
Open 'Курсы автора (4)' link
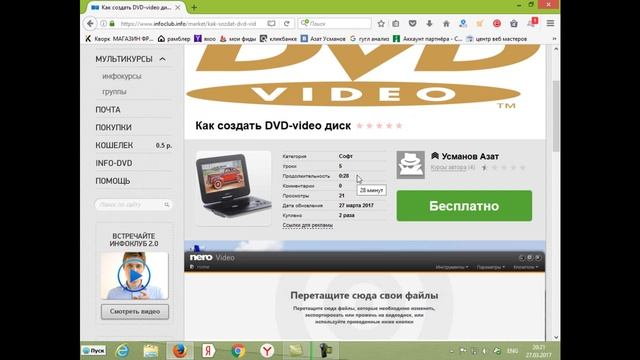[x=453, y=167]
